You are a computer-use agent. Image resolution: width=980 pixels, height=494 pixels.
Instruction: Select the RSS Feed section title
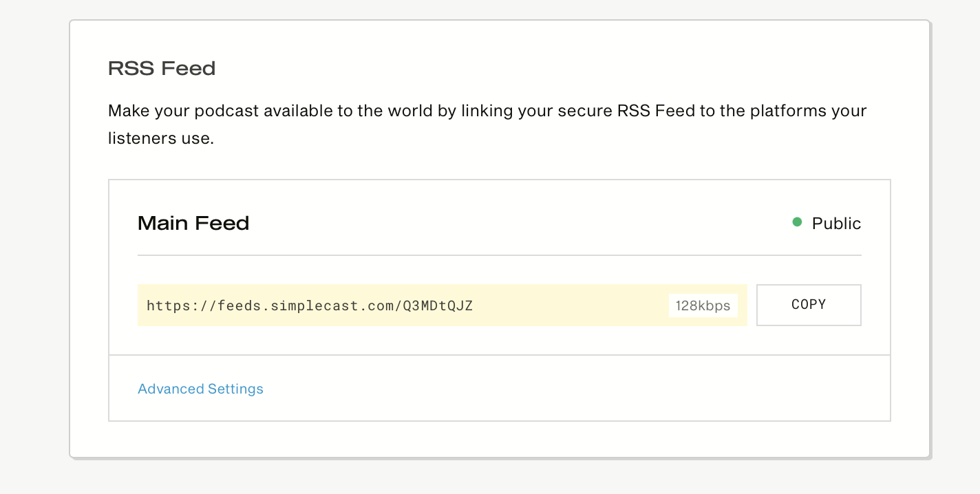[x=161, y=68]
